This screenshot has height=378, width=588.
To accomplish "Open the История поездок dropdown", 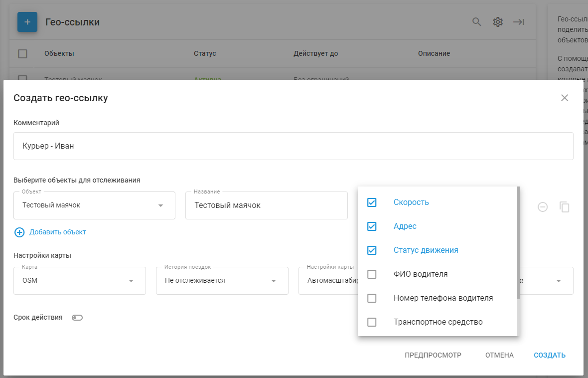I will tap(222, 281).
